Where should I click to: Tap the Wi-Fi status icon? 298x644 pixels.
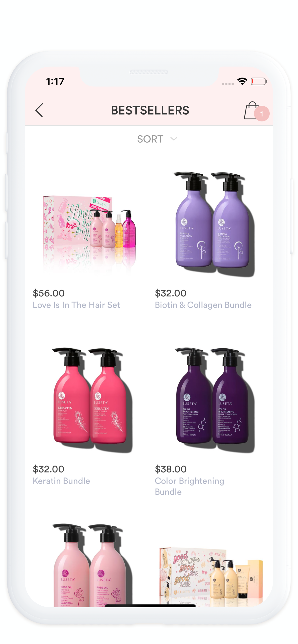click(x=242, y=81)
